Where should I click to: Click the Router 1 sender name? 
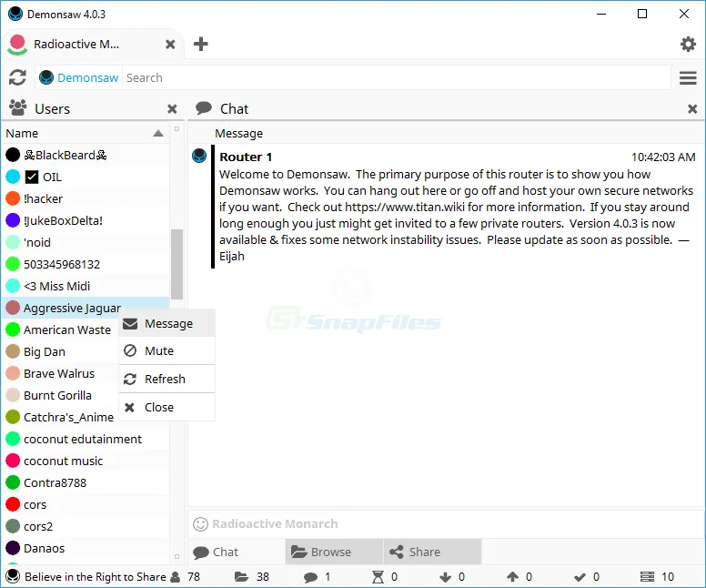click(246, 157)
